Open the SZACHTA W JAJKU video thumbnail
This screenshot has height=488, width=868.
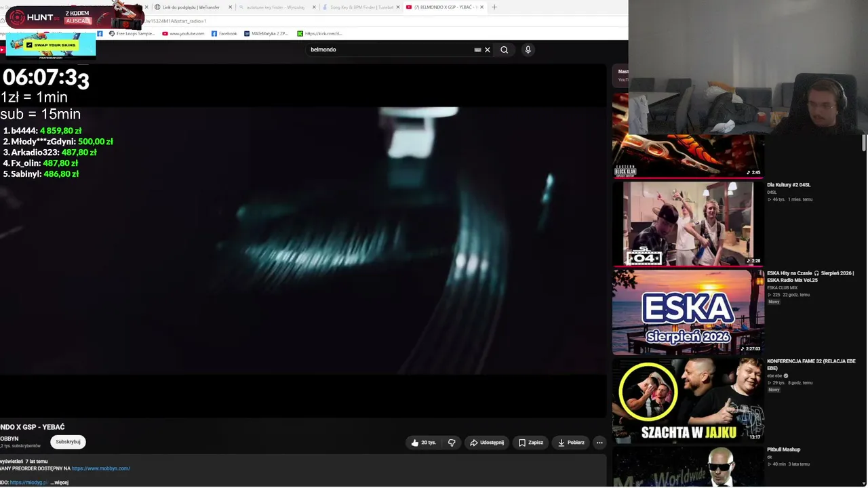click(x=688, y=401)
